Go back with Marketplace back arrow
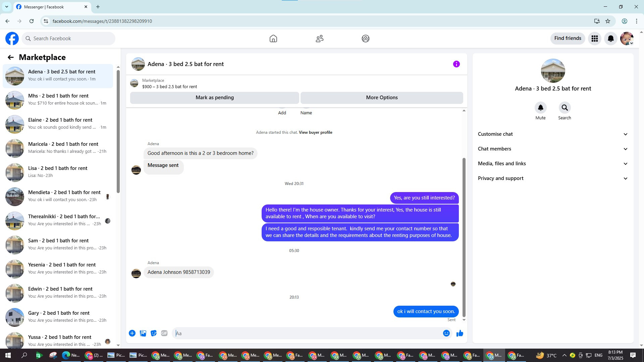Viewport: 644px width, 362px height. (11, 57)
